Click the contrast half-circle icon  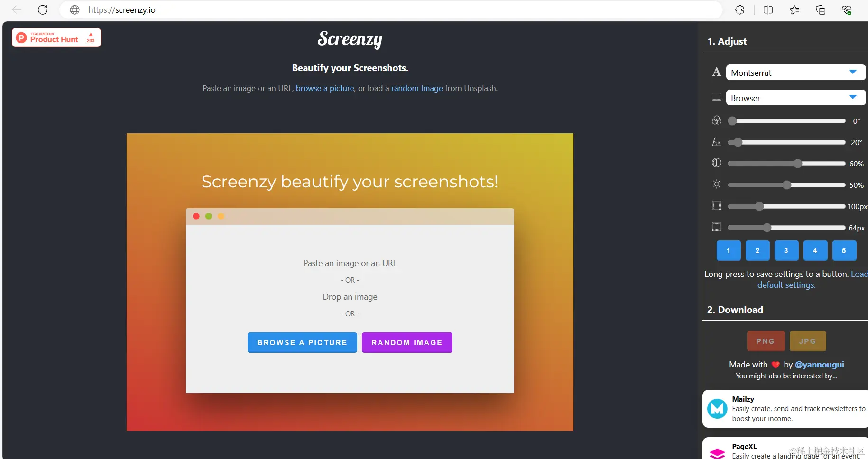point(717,163)
